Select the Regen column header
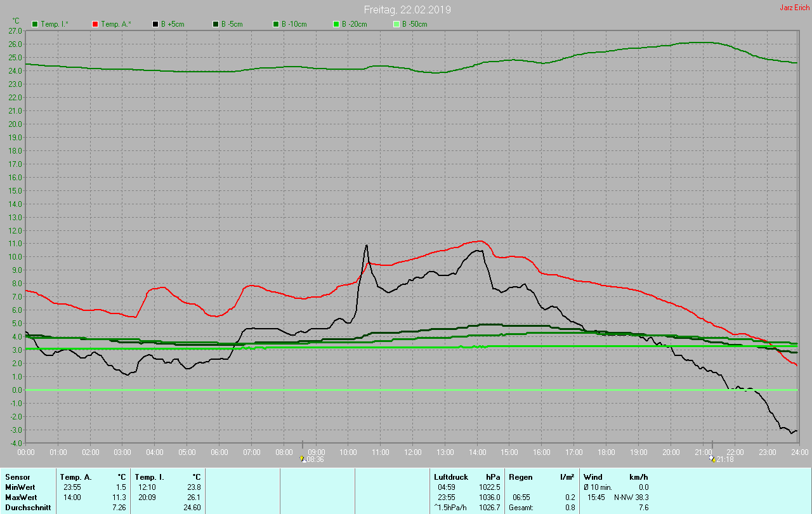Viewport: 812px width, 514px height. [520, 477]
